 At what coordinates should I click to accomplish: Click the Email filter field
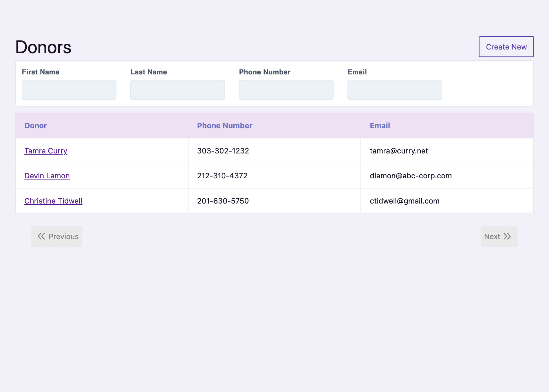pyautogui.click(x=395, y=90)
